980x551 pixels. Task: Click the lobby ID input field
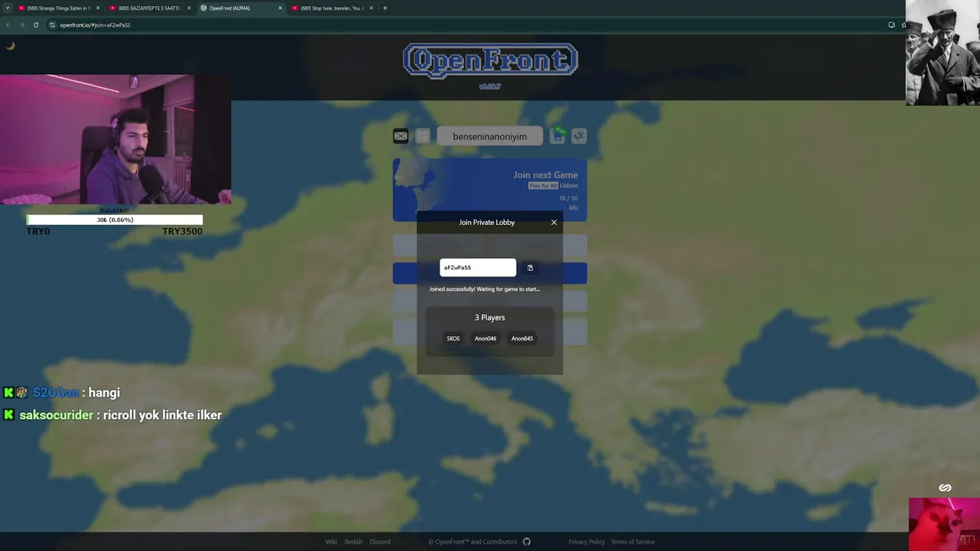tap(478, 268)
